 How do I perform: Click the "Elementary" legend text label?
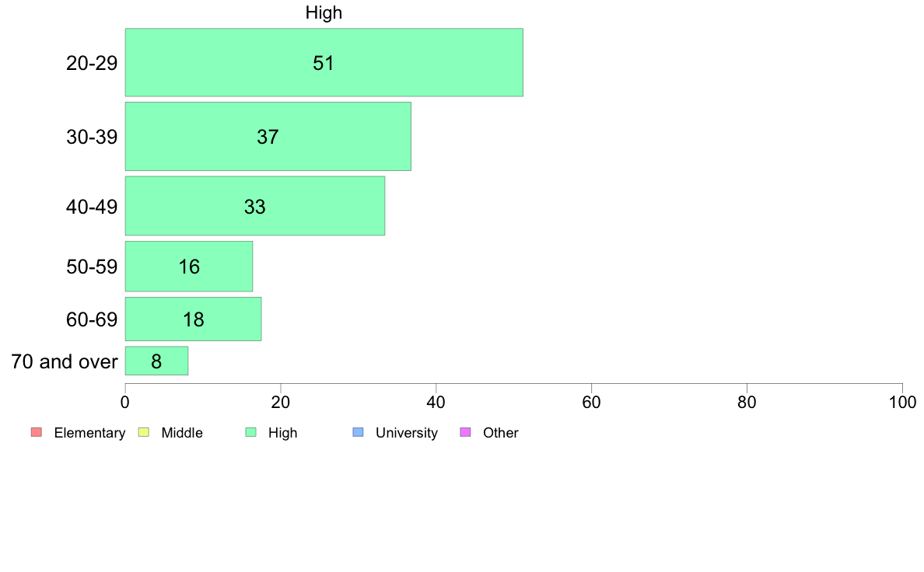pyautogui.click(x=89, y=433)
